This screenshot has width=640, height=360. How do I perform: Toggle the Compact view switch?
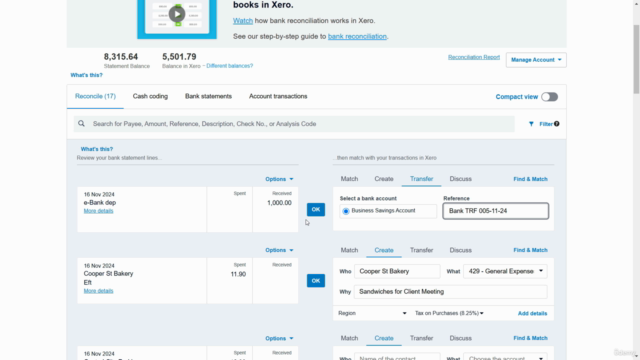click(549, 97)
